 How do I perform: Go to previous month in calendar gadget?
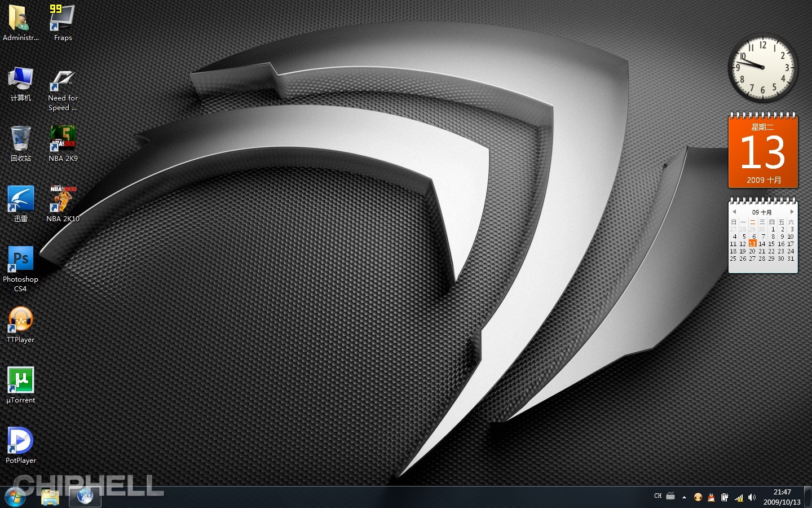coord(734,212)
